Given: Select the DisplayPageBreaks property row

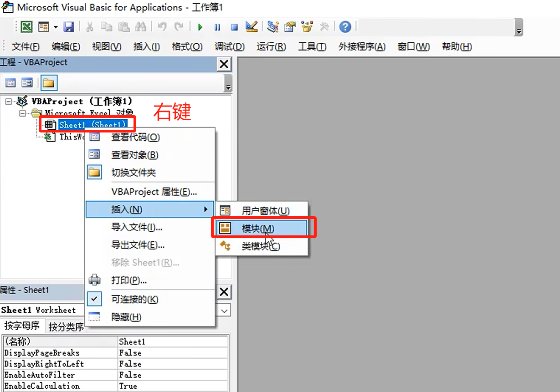Looking at the screenshot, I should point(116,353).
